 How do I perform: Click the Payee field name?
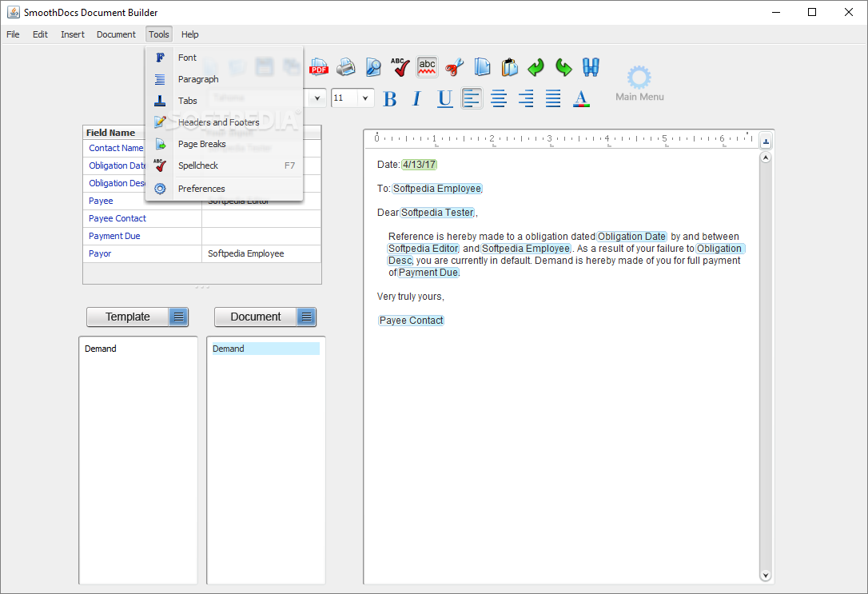pyautogui.click(x=101, y=201)
